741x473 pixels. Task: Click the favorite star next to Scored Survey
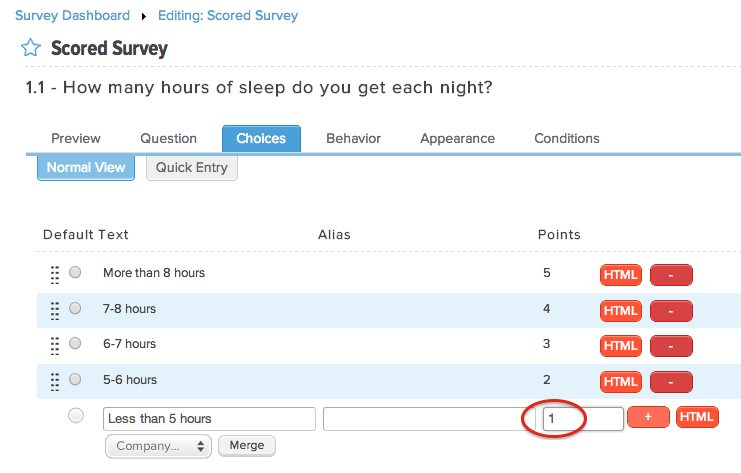point(31,48)
